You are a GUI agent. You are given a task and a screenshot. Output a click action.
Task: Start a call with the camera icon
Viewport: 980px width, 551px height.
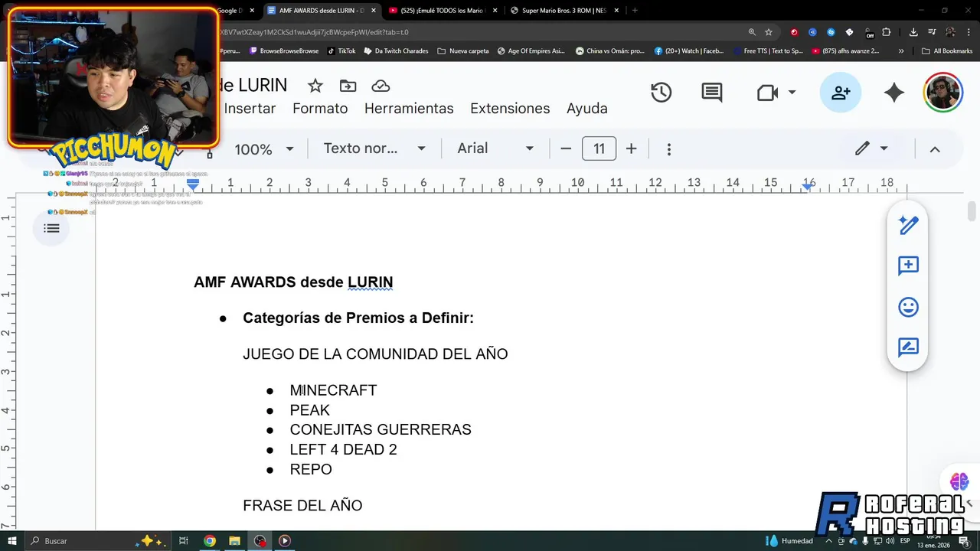767,93
